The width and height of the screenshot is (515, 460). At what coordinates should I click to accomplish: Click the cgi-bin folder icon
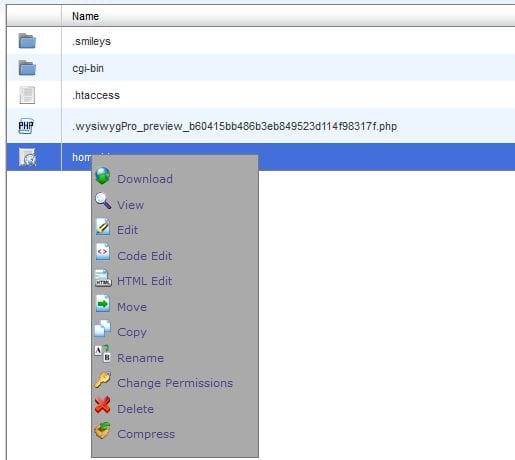(x=27, y=68)
